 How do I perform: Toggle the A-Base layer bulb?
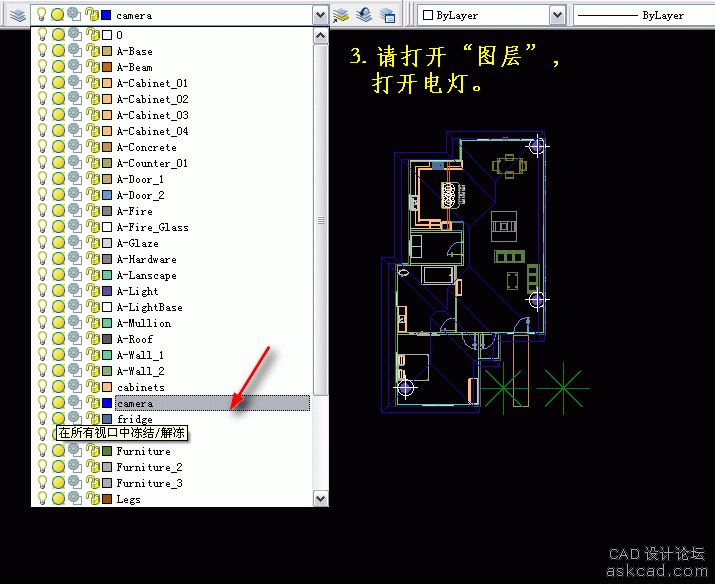(x=42, y=51)
